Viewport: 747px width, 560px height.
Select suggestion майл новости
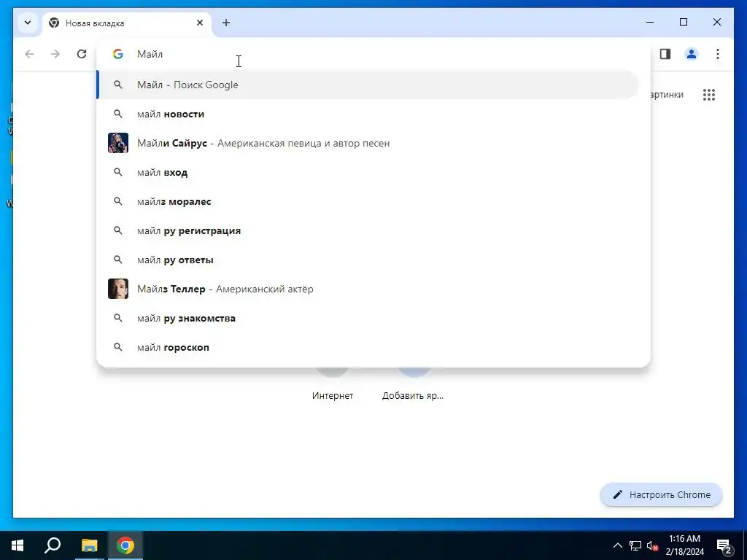tap(368, 114)
